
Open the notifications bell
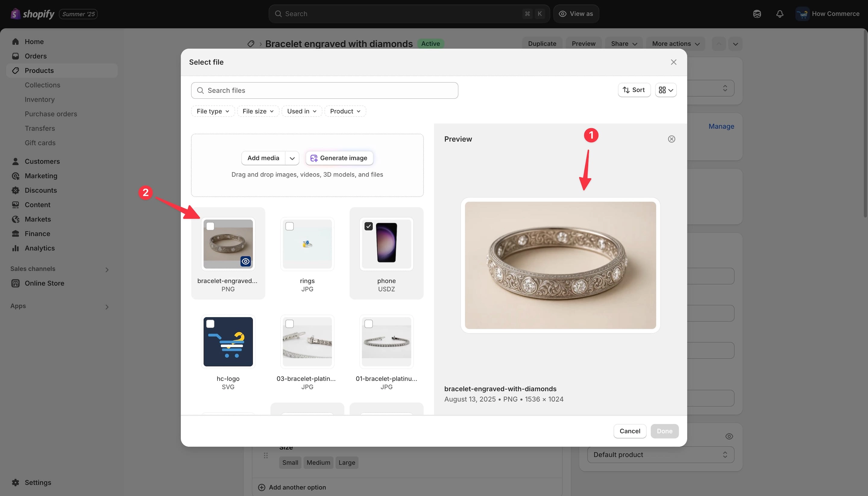coord(780,14)
